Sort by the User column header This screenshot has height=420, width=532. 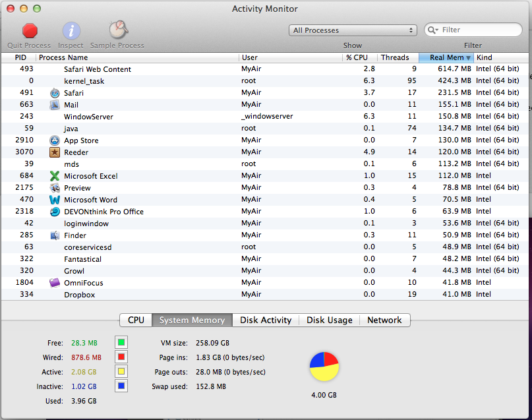point(291,57)
